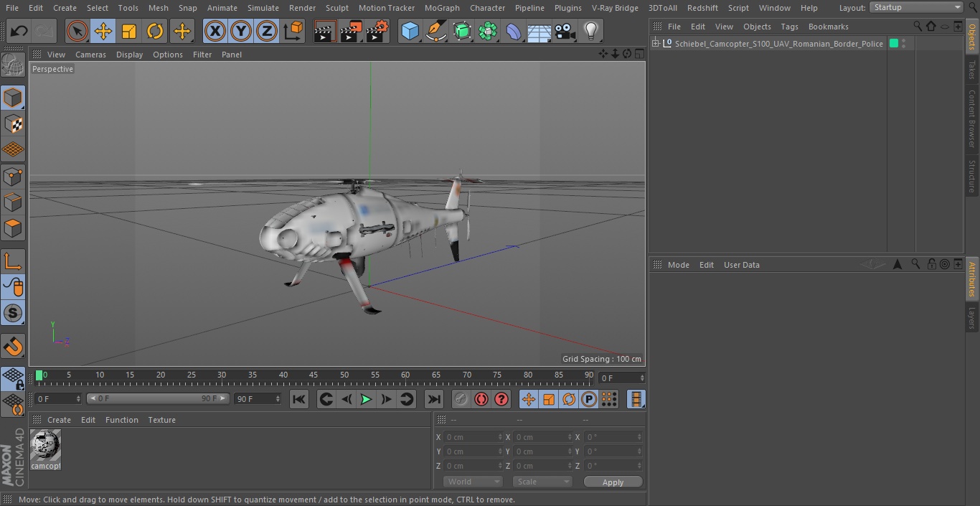Switch to the Takes tab
The width and height of the screenshot is (980, 506).
click(x=972, y=70)
